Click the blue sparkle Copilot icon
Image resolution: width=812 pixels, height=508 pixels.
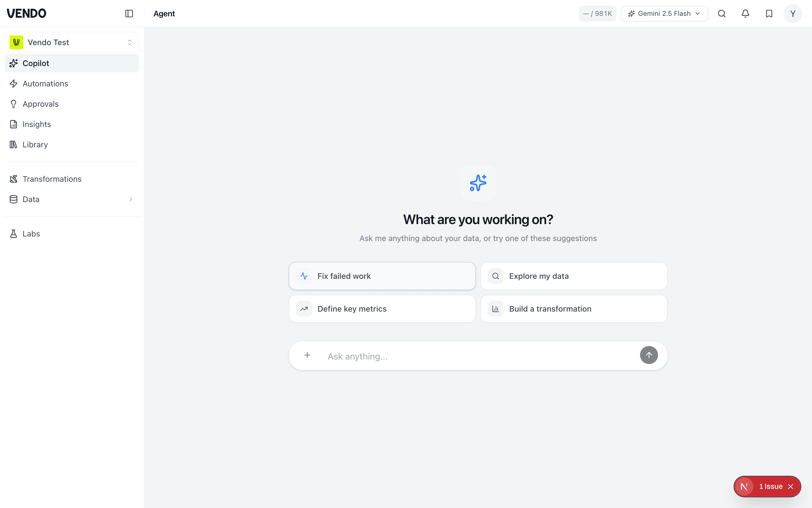tap(478, 183)
